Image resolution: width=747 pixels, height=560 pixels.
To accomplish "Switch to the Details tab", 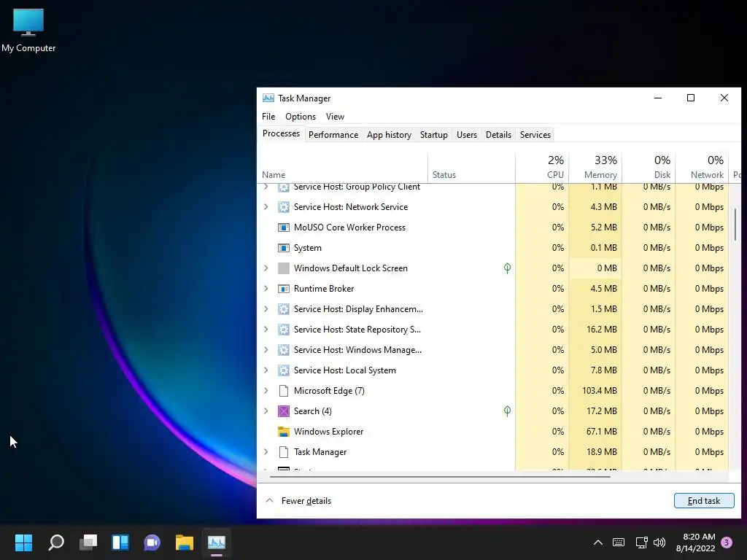I will pos(498,135).
